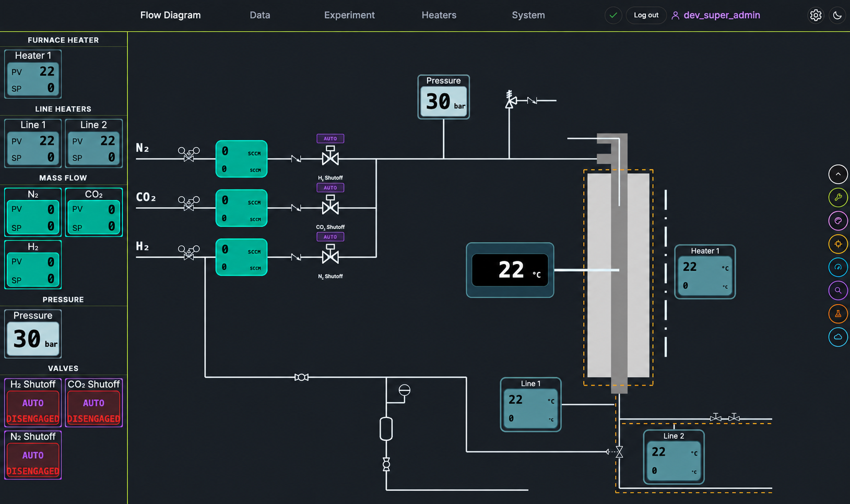Go to the Experiment tab
This screenshot has width=850, height=504.
[349, 15]
